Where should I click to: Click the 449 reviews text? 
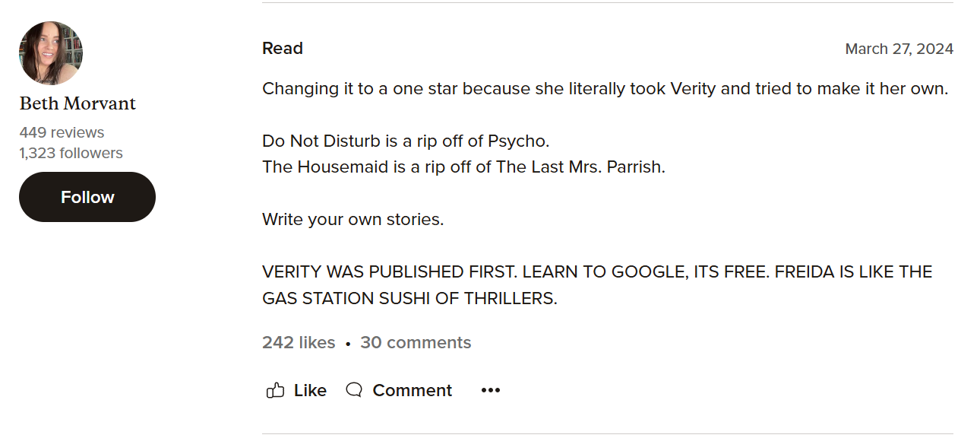pyautogui.click(x=62, y=132)
